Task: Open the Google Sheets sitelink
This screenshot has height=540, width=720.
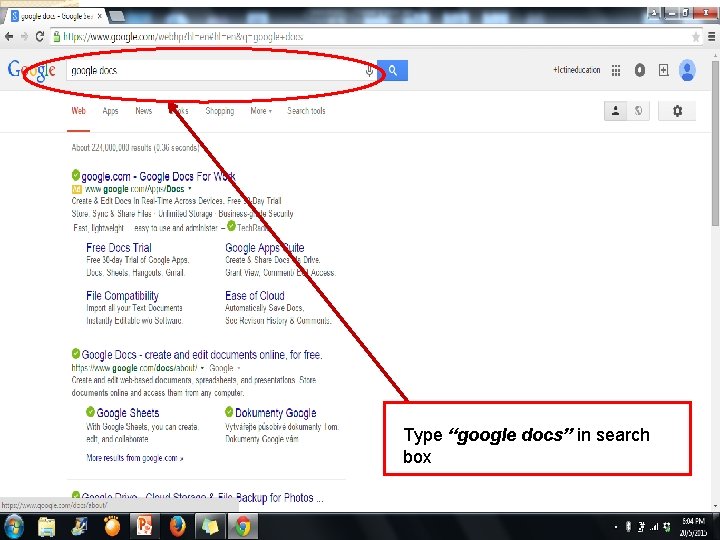Action: pos(128,413)
